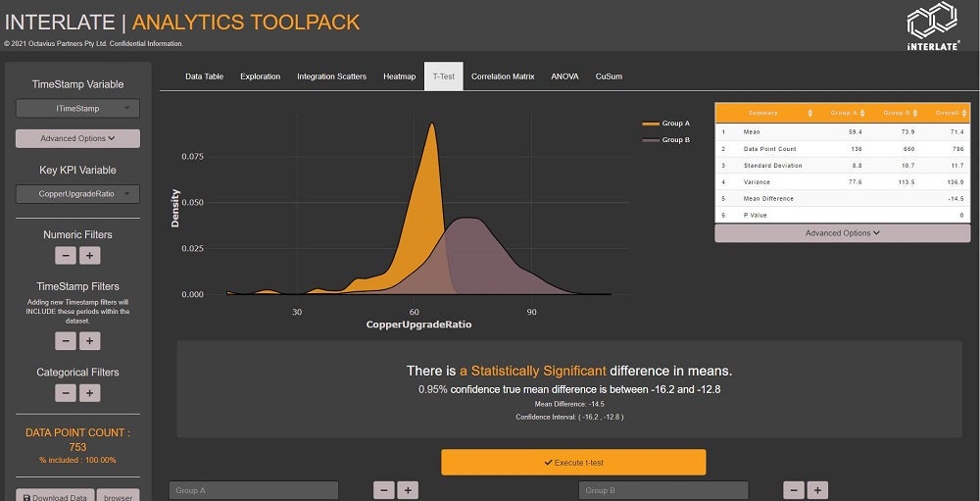
Task: Sort table by Summary column arrows
Action: tap(810, 113)
